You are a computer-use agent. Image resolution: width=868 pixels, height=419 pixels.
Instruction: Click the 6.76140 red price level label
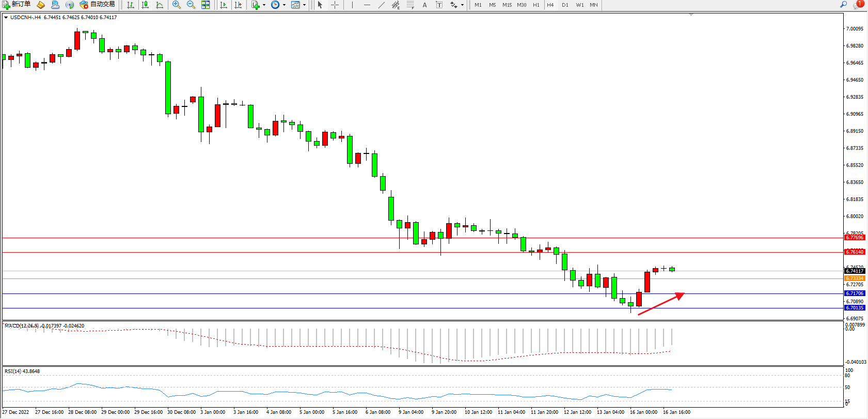coord(855,252)
